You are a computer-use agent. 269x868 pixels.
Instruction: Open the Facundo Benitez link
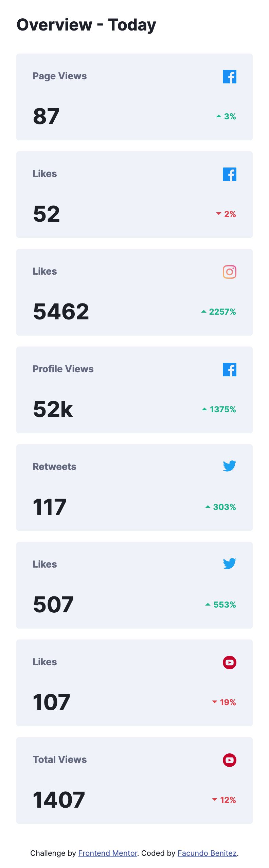[x=207, y=853]
